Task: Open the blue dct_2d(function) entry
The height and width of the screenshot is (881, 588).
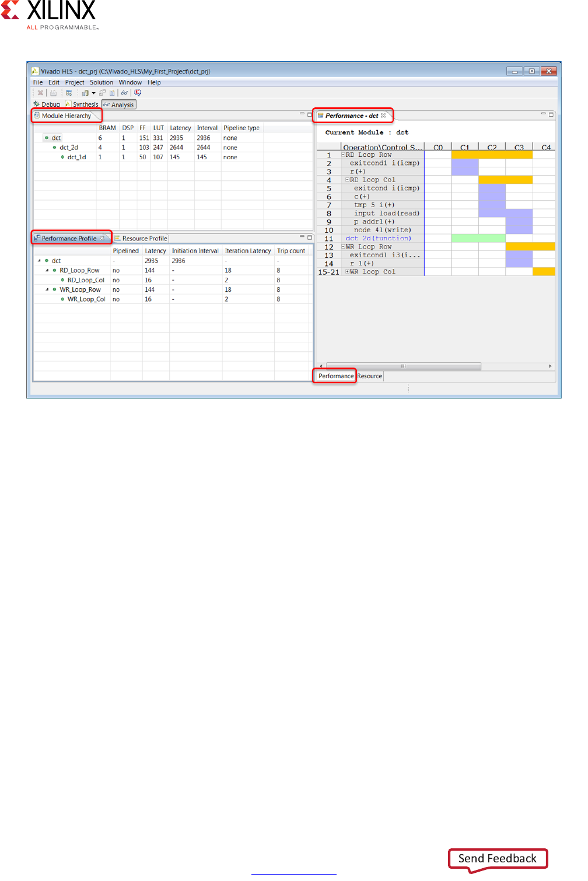Action: (x=378, y=238)
